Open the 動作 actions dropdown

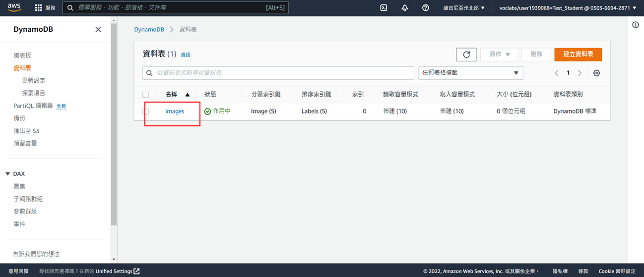click(x=499, y=55)
